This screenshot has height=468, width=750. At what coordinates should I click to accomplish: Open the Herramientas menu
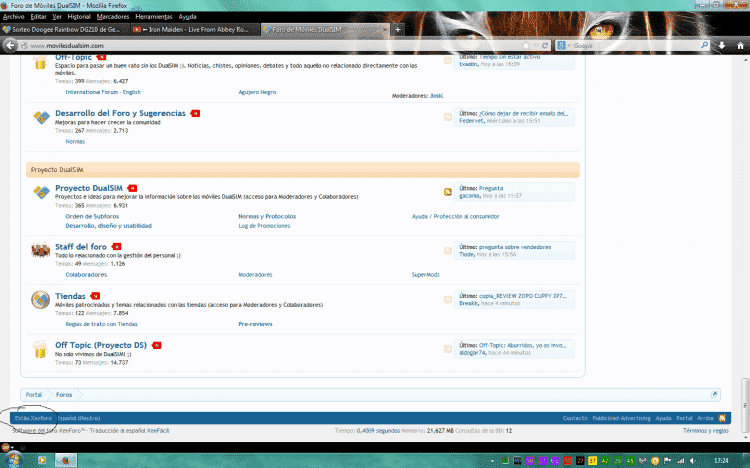[154, 17]
